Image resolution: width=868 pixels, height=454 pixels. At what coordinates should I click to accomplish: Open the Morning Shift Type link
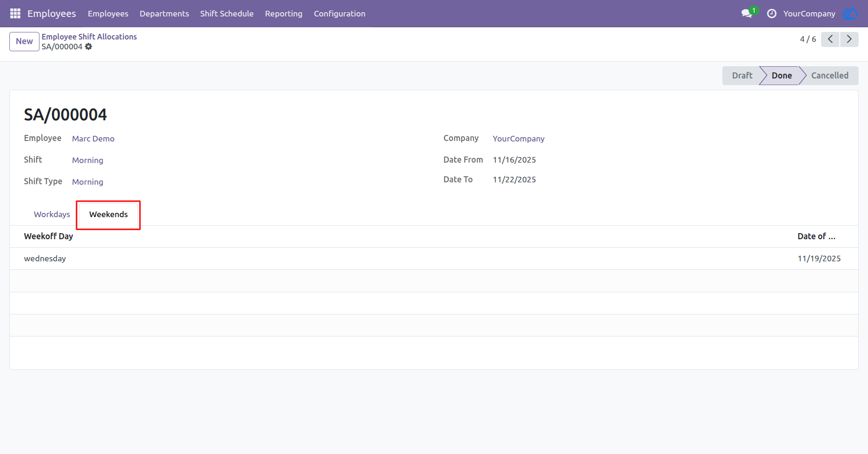coord(87,182)
